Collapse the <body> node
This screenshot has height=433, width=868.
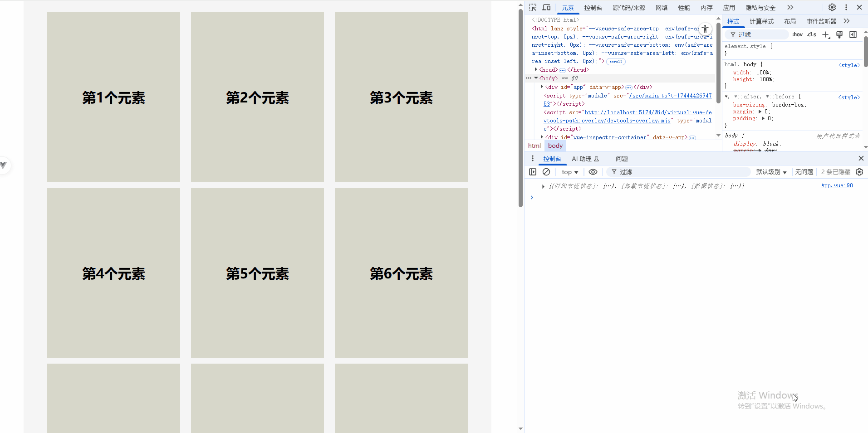[536, 78]
